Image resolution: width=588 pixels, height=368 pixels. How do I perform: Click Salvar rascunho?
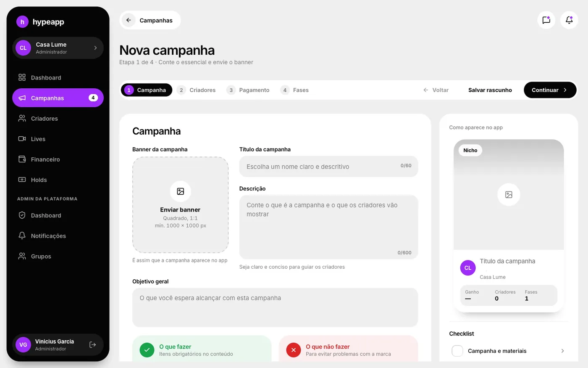pos(490,90)
